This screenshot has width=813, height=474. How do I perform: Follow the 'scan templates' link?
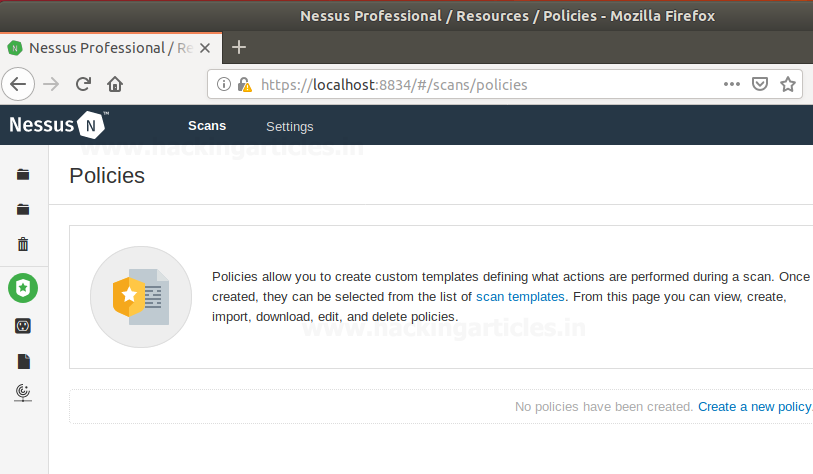click(x=520, y=297)
